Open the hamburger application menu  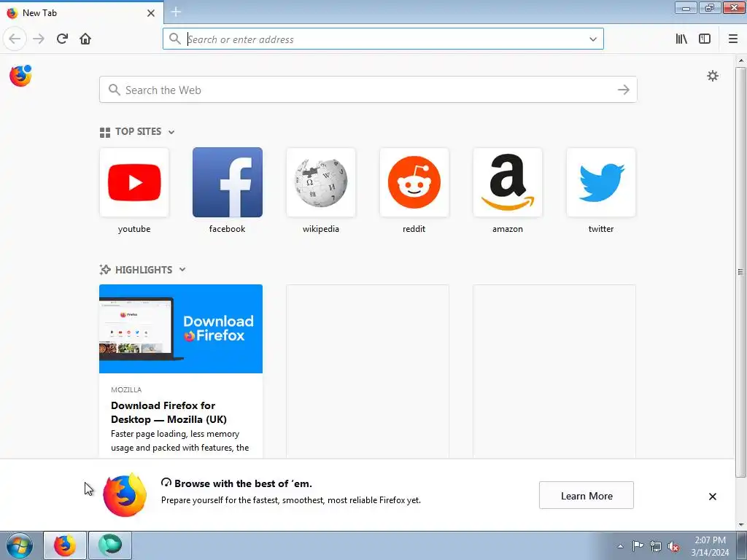(733, 39)
